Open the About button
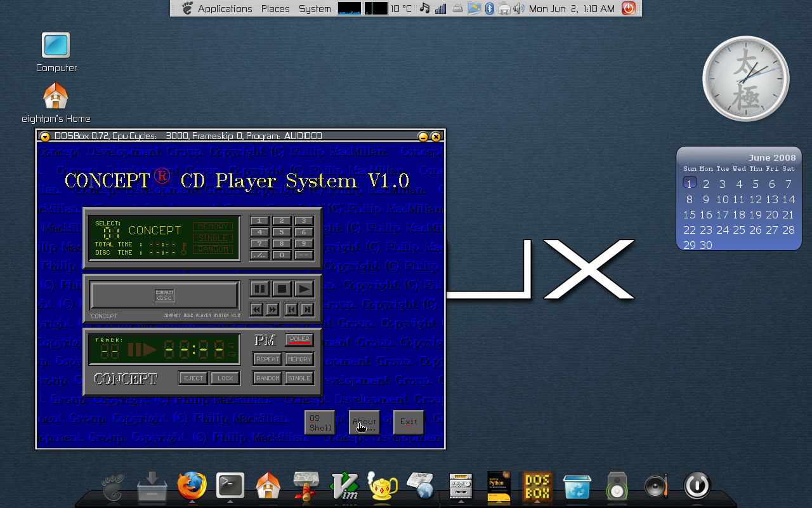This screenshot has height=508, width=812. [364, 423]
